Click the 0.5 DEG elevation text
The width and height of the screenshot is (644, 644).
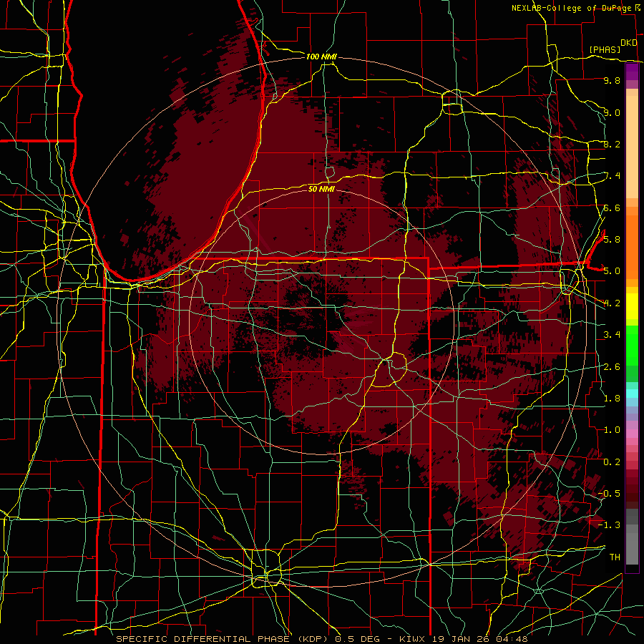click(x=358, y=639)
